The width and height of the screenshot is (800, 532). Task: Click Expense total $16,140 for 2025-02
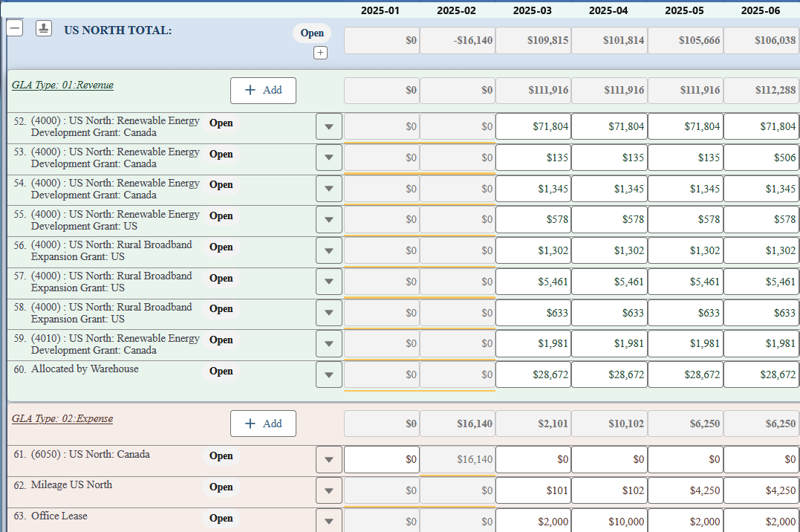pos(458,424)
